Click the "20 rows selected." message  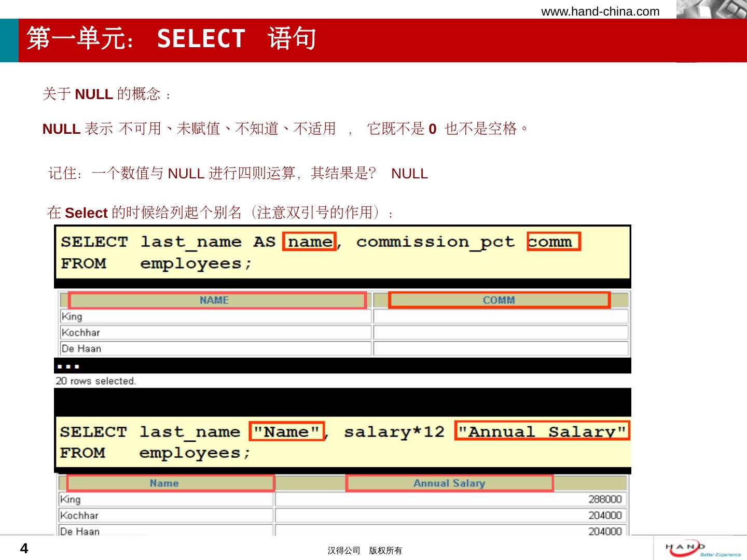point(96,381)
